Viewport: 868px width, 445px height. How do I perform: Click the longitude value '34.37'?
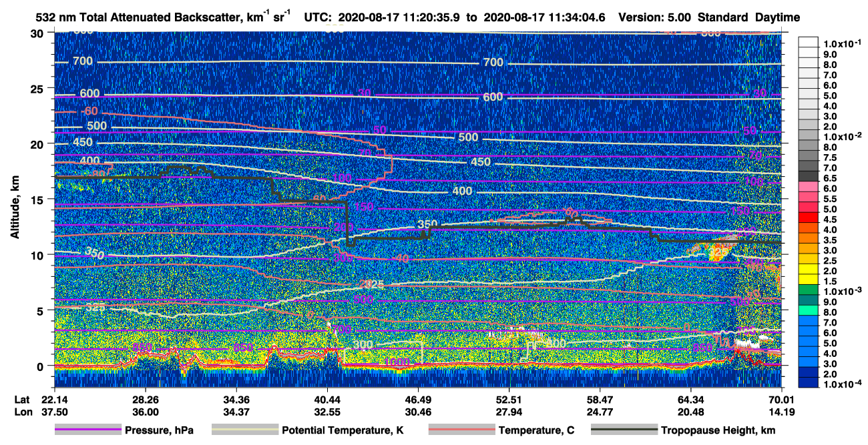tap(236, 412)
